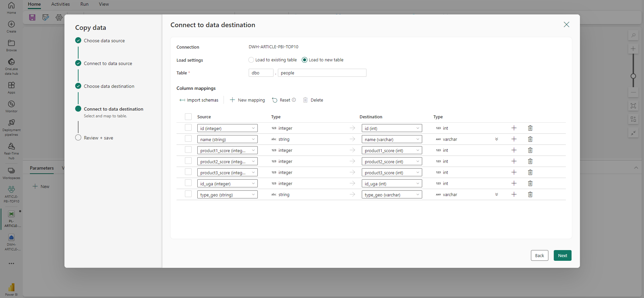Click the canvas zoom slider handle

[x=633, y=76]
